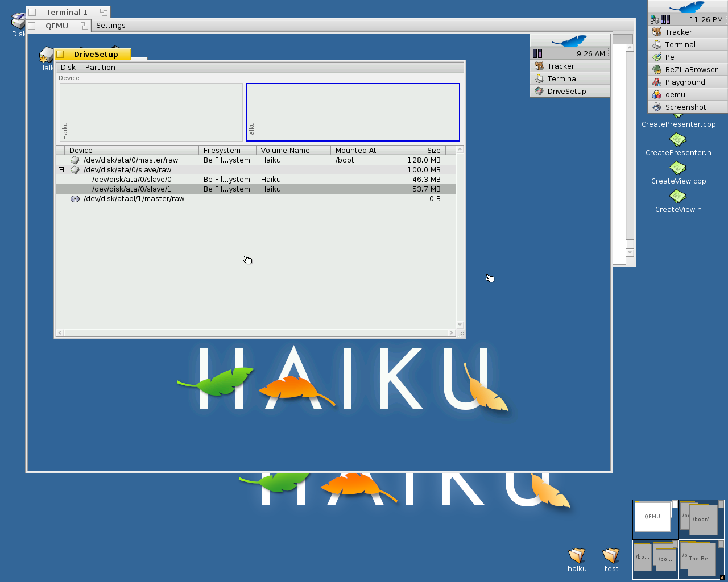The width and height of the screenshot is (728, 582).
Task: Select Terminal in the guest Deskbar
Action: pyautogui.click(x=570, y=79)
